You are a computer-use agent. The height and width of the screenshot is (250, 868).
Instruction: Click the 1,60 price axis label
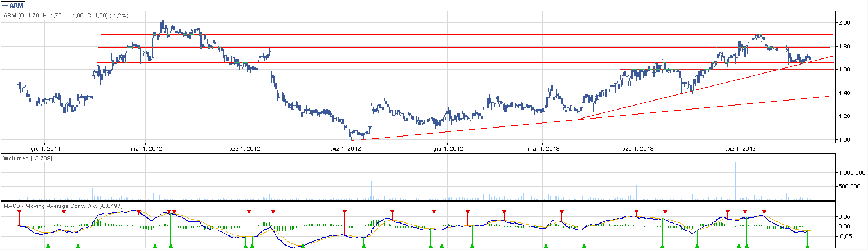[x=845, y=69]
